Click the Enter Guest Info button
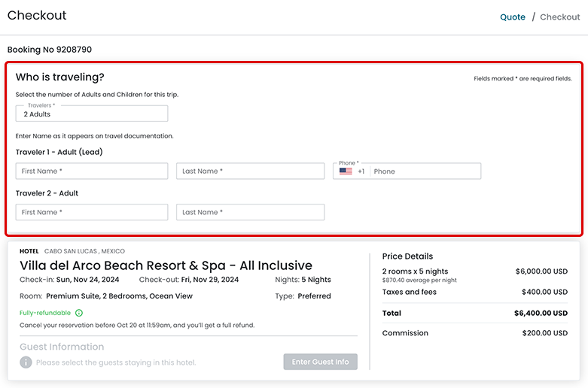This screenshot has height=388, width=588. click(x=320, y=362)
